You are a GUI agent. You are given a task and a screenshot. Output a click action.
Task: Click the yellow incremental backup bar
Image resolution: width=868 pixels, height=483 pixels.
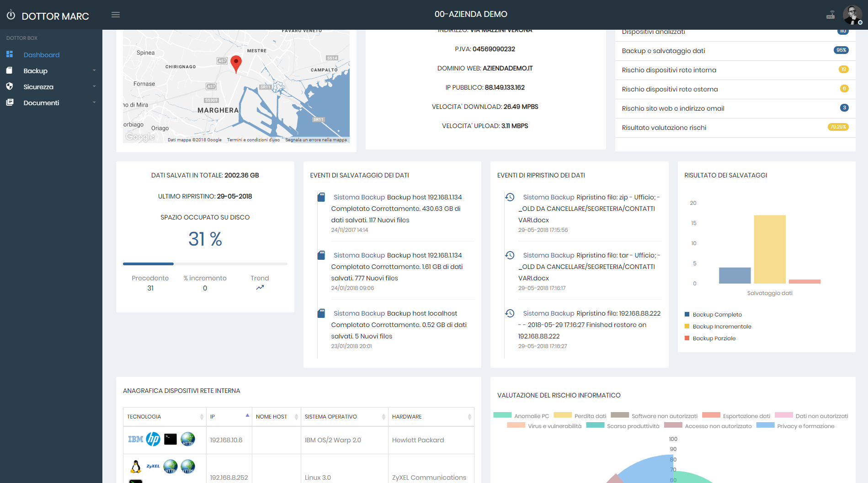click(770, 249)
